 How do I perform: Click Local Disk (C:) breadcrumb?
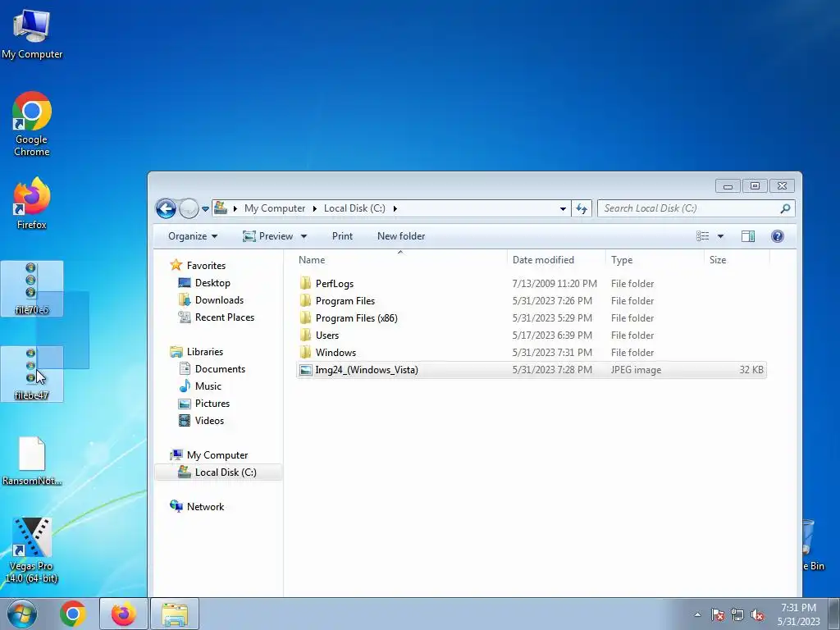[x=354, y=208]
